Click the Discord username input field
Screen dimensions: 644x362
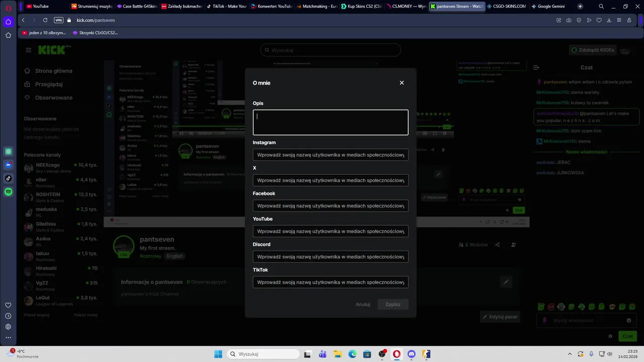[x=331, y=256]
